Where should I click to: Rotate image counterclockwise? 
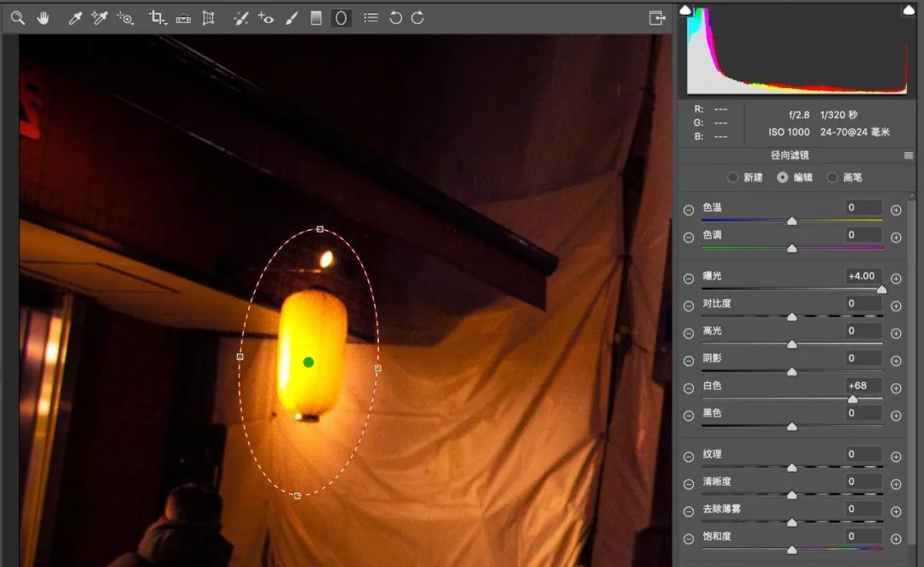click(x=396, y=18)
